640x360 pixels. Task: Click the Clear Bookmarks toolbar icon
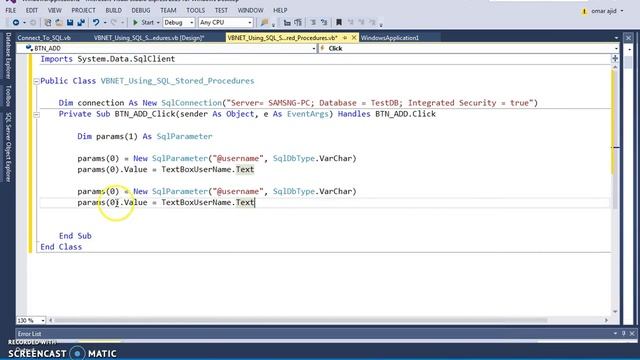click(x=372, y=22)
